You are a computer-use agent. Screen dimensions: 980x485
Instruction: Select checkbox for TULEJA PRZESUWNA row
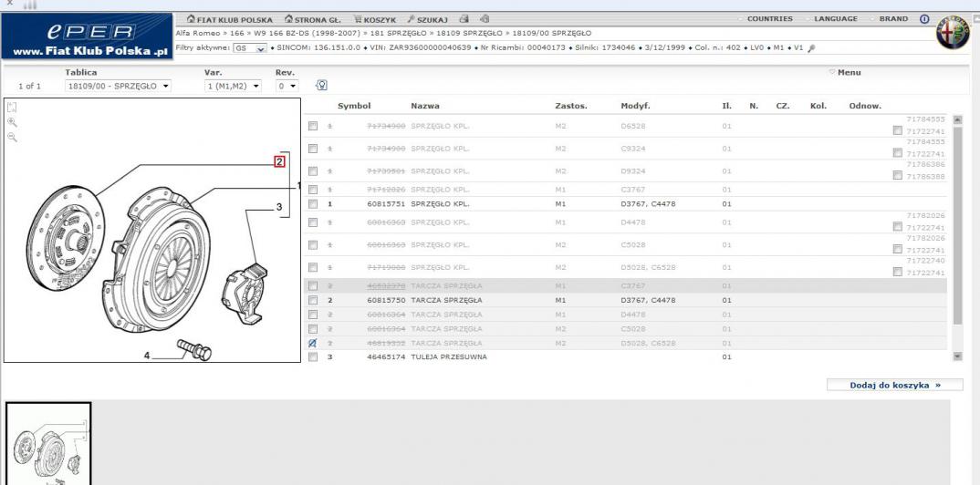tap(313, 356)
